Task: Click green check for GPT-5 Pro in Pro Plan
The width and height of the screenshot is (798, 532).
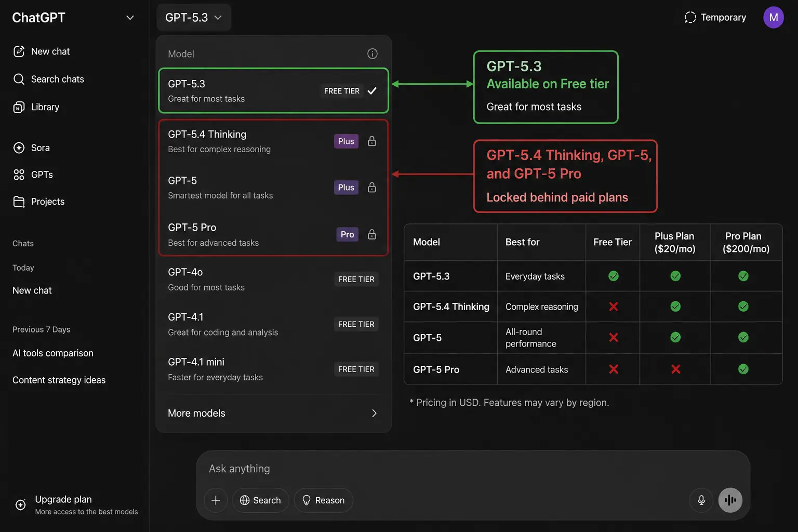Action: [743, 369]
